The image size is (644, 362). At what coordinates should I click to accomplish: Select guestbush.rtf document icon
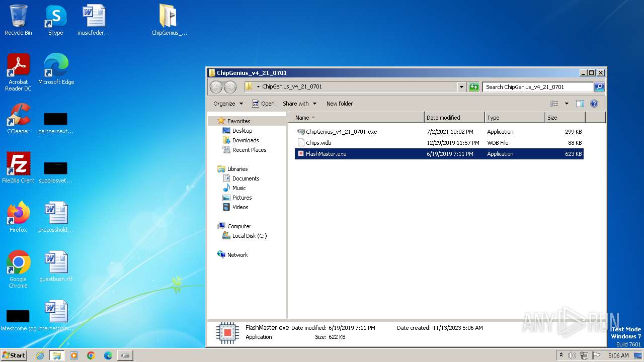pyautogui.click(x=56, y=266)
